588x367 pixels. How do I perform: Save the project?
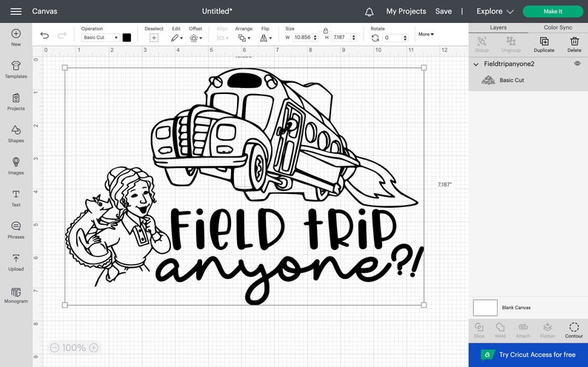[444, 12]
